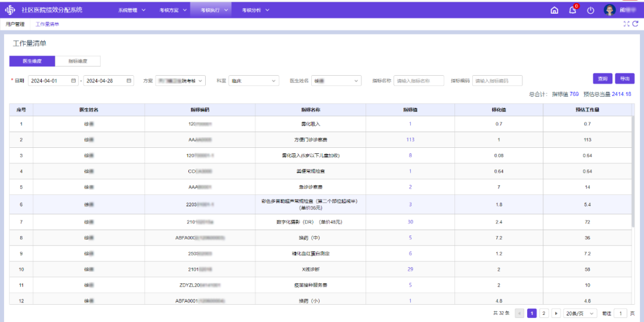Toggle fullscreen with the expand icon
This screenshot has height=322, width=644.
pos(626,24)
